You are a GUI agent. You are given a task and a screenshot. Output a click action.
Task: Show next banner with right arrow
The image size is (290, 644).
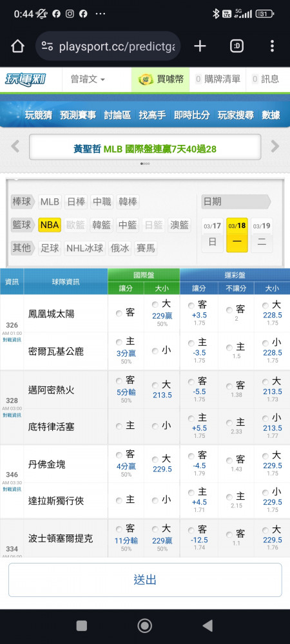(275, 146)
